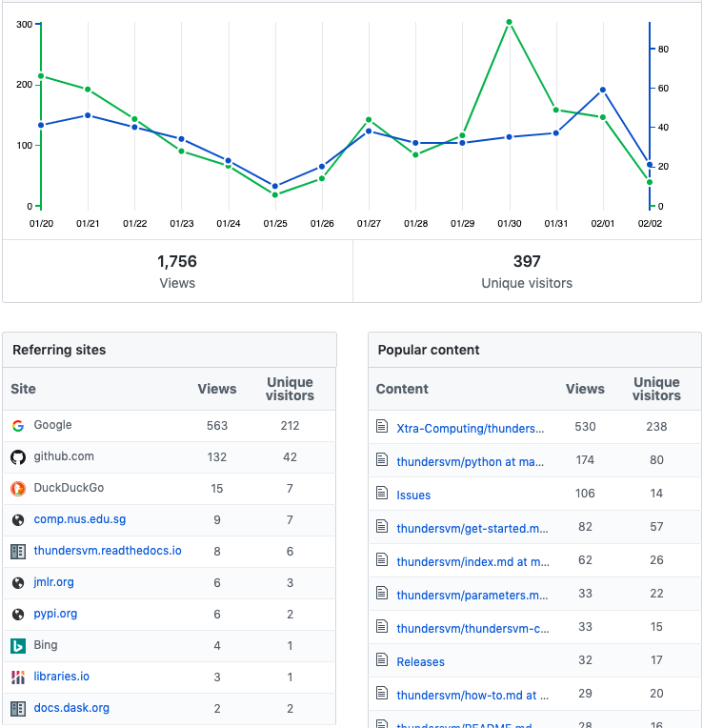Click the libraries.io icon

[x=18, y=677]
